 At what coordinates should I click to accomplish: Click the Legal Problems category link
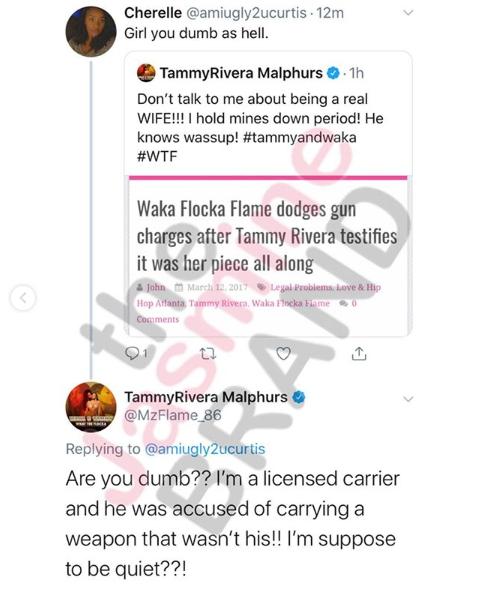[x=301, y=287]
